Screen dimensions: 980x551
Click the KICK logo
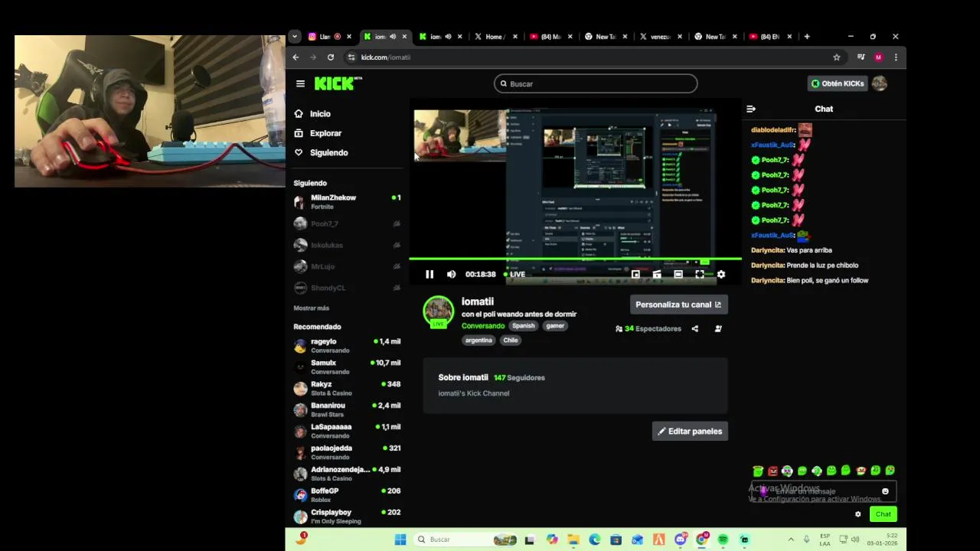(x=338, y=83)
